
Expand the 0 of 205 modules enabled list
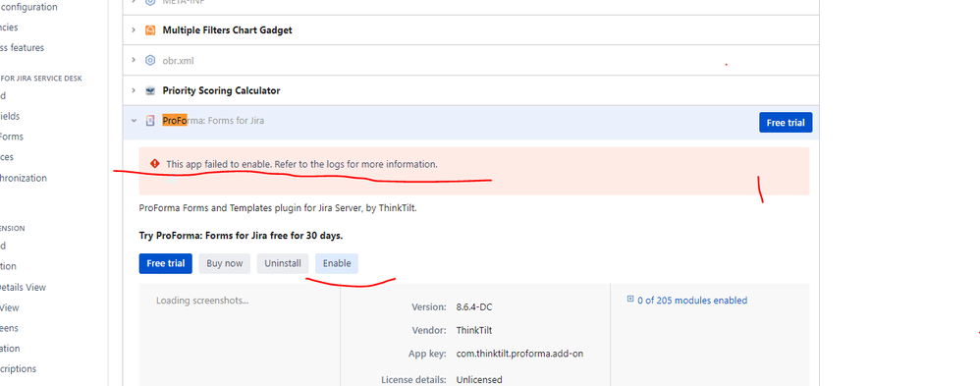[x=630, y=300]
